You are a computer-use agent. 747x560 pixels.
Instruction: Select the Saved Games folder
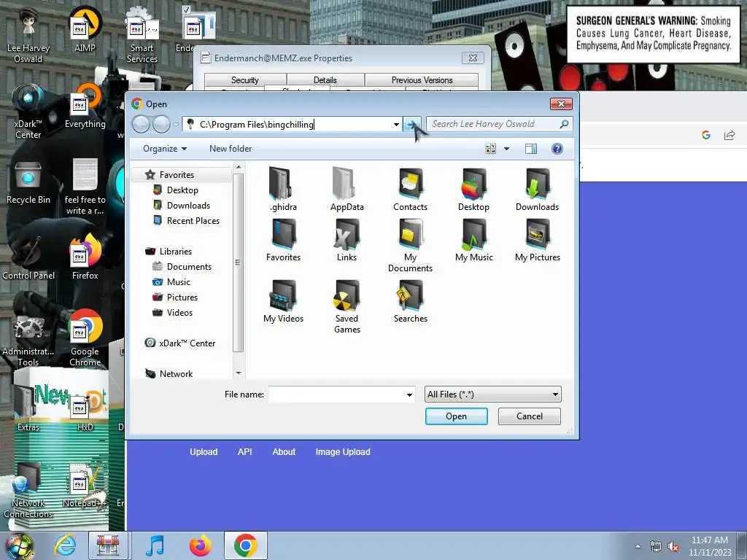(347, 307)
